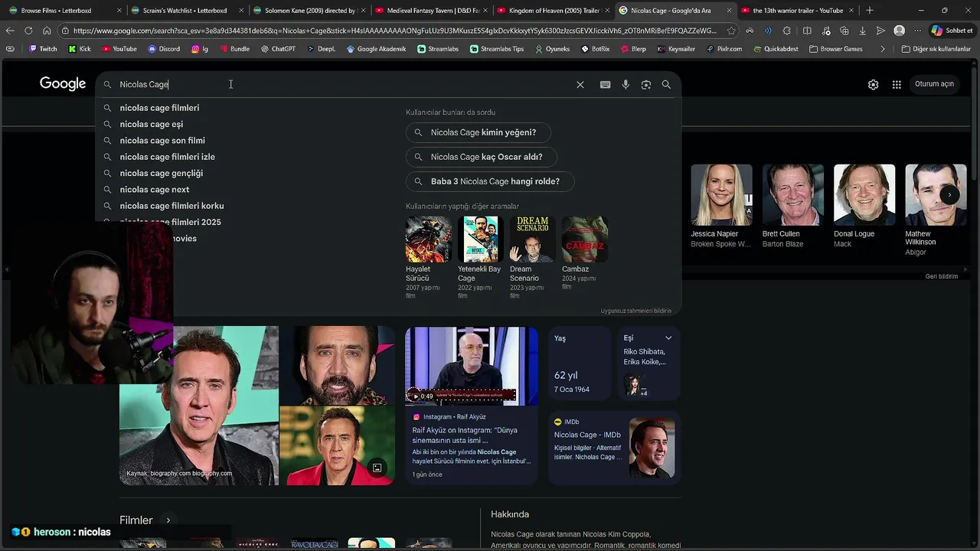The height and width of the screenshot is (551, 980).
Task: Open the downloads icon in toolbar
Action: point(862,31)
